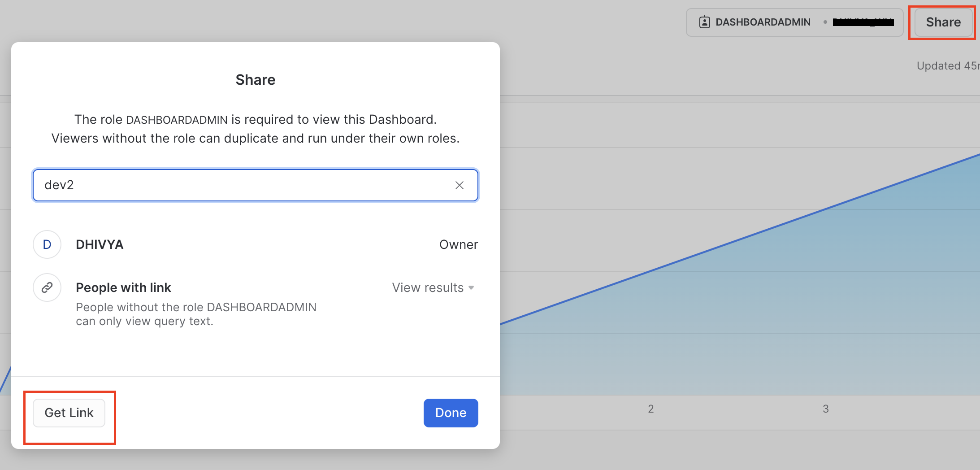Image resolution: width=980 pixels, height=470 pixels.
Task: Click into the dev2 invite input field
Action: (x=255, y=185)
